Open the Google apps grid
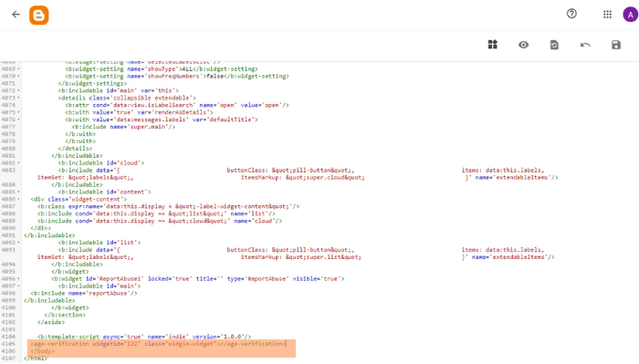 [x=607, y=15]
